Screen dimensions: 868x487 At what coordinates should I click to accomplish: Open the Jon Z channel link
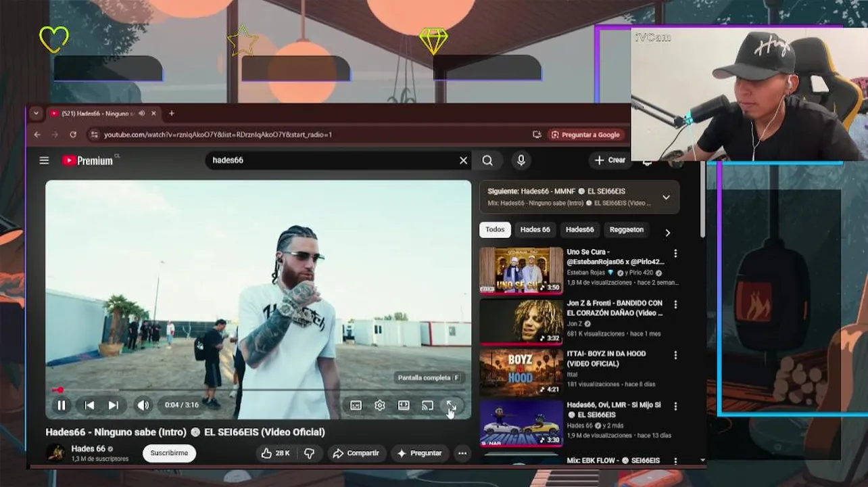click(x=575, y=324)
